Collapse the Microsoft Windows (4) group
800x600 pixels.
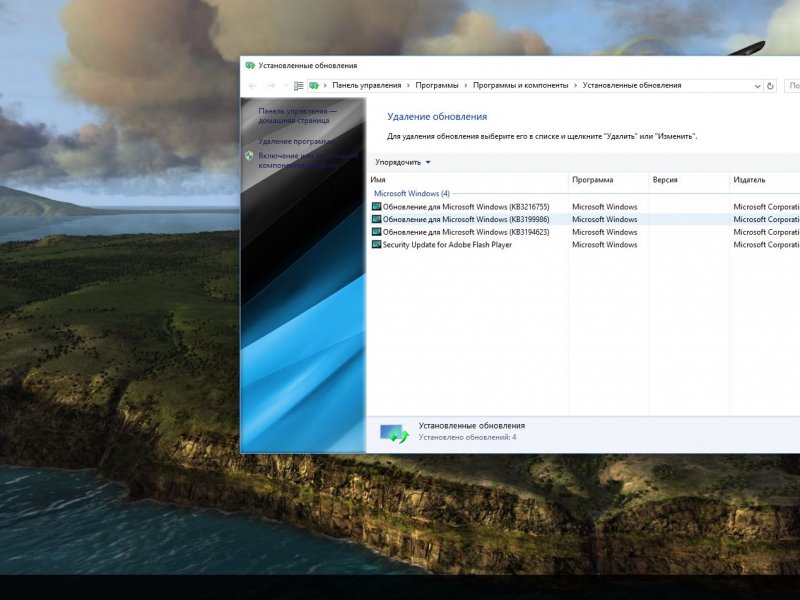(x=412, y=194)
